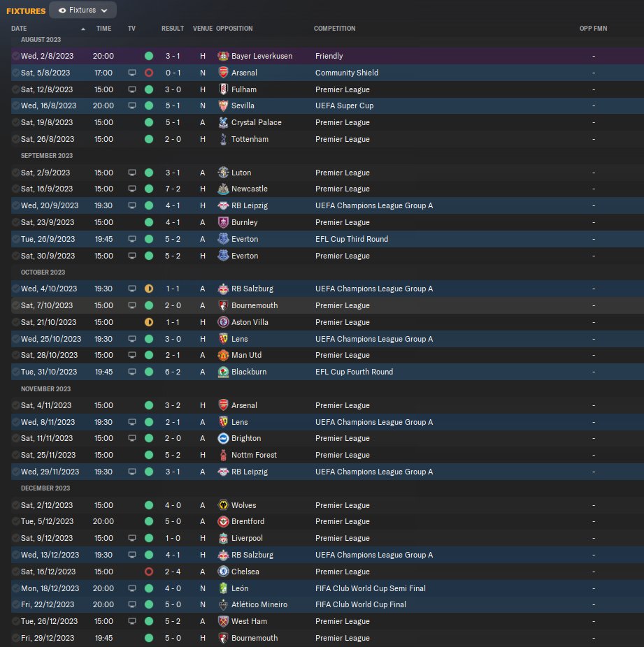The image size is (644, 647).
Task: Click the December 2023 month header
Action: pyautogui.click(x=45, y=488)
